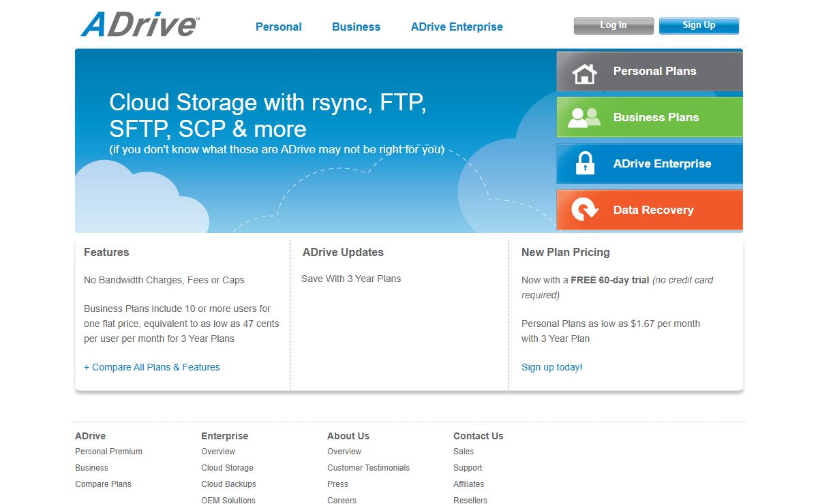Click the Cloud Storage with rsync headline

click(x=268, y=115)
